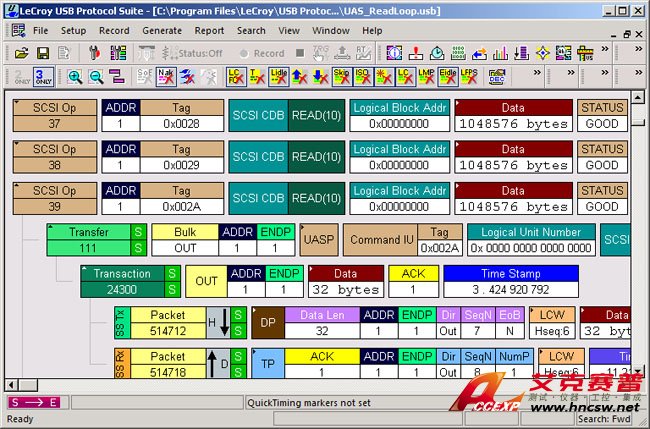Viewport: 650px width, 429px height.
Task: Click the Command IU field
Action: (380, 239)
